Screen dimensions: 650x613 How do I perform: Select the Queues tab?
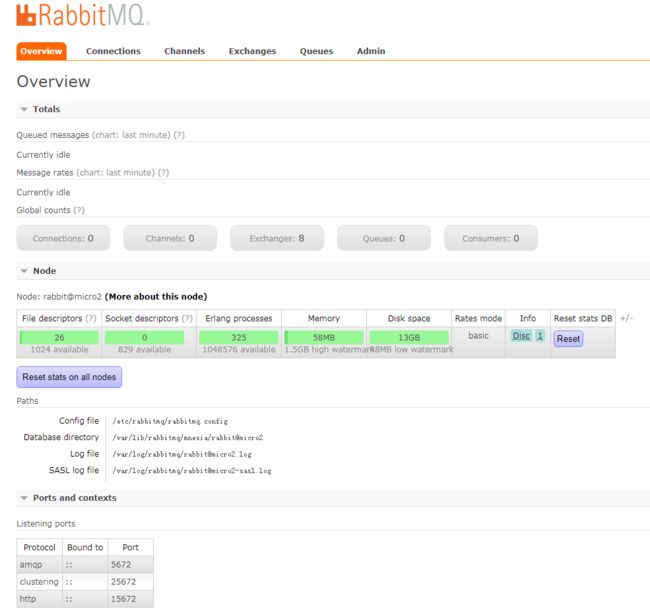click(x=316, y=51)
